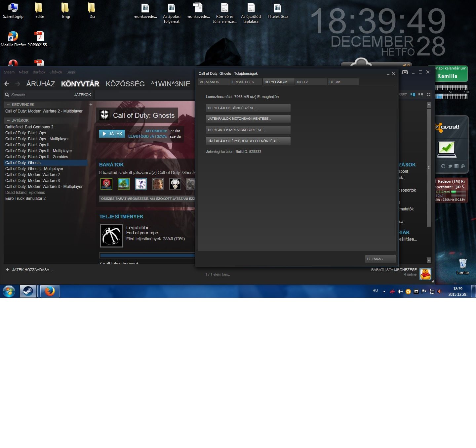Open the Játékok menu
Screen dimensions: 476x448
pyautogui.click(x=56, y=72)
